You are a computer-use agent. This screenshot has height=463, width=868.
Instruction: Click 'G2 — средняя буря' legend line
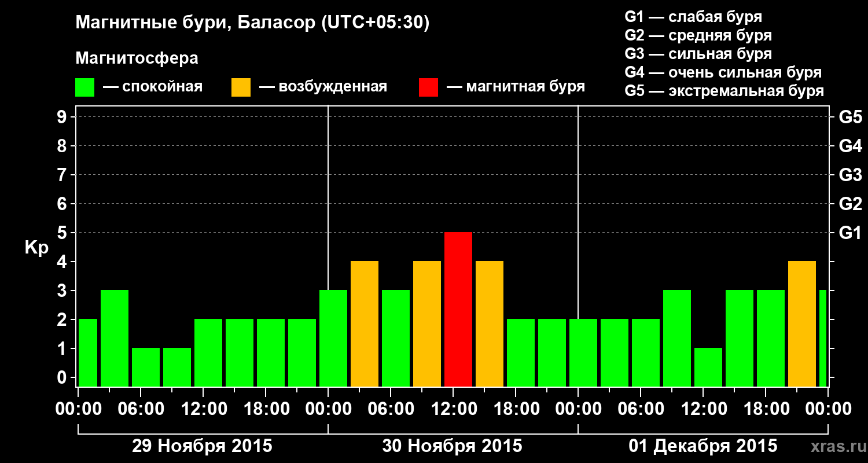pyautogui.click(x=698, y=35)
